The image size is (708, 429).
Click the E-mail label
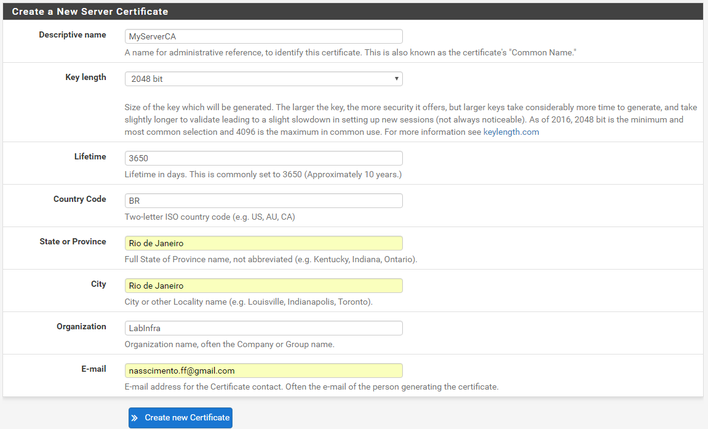[94, 369]
